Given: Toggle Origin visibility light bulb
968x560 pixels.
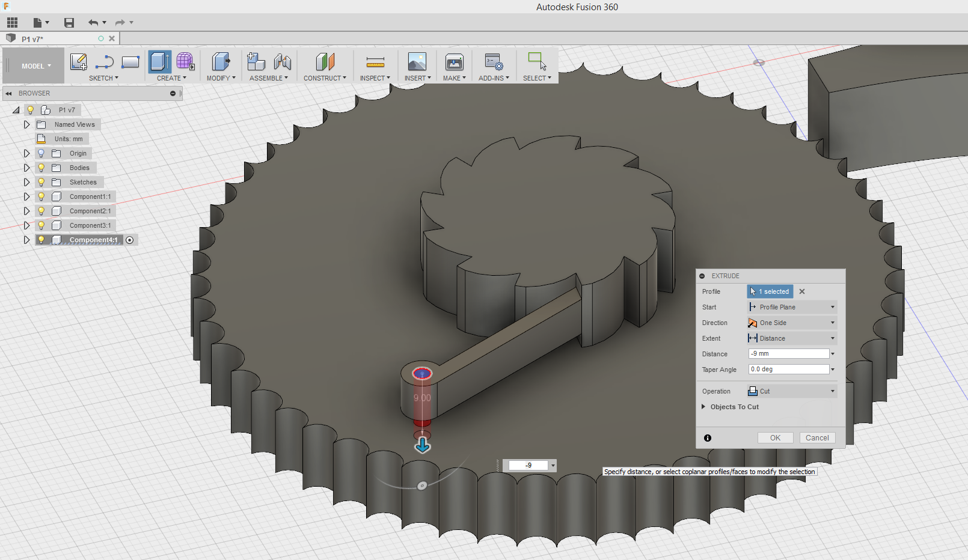Looking at the screenshot, I should pyautogui.click(x=41, y=153).
